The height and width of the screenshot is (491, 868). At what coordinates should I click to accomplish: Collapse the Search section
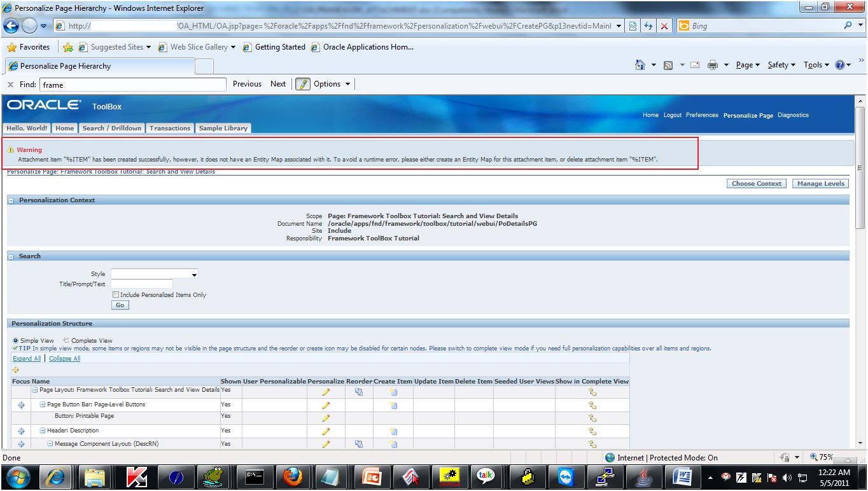(x=12, y=256)
